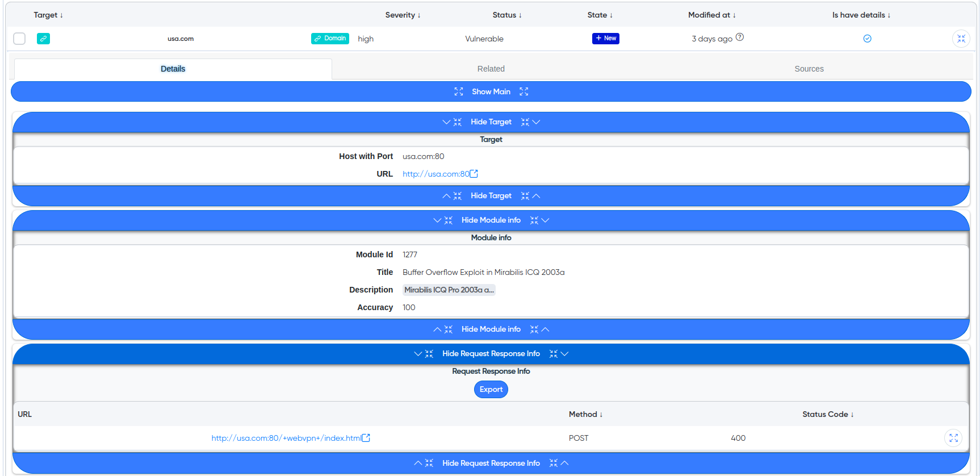
Task: Switch to the Related tab
Action: pos(491,69)
